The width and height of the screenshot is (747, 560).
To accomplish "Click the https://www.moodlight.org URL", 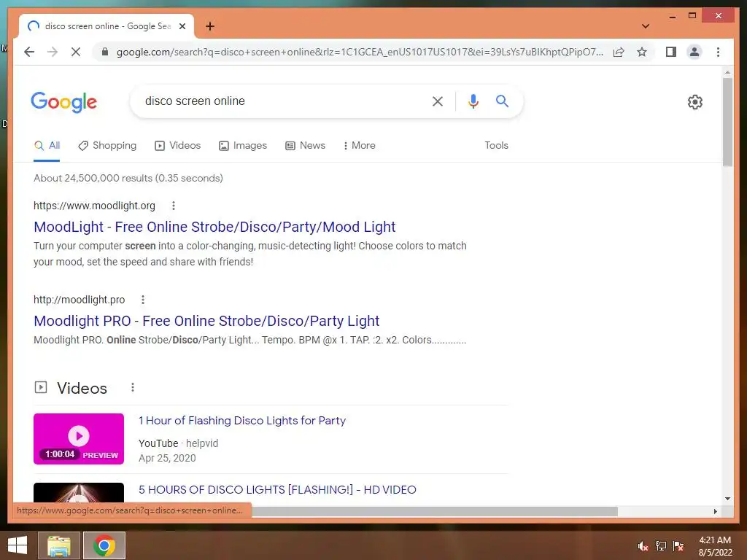I will pos(94,206).
